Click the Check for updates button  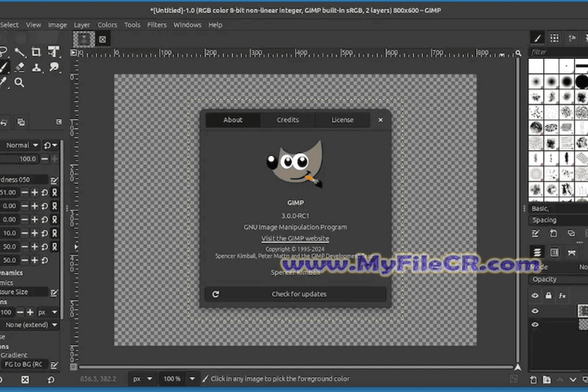point(296,294)
